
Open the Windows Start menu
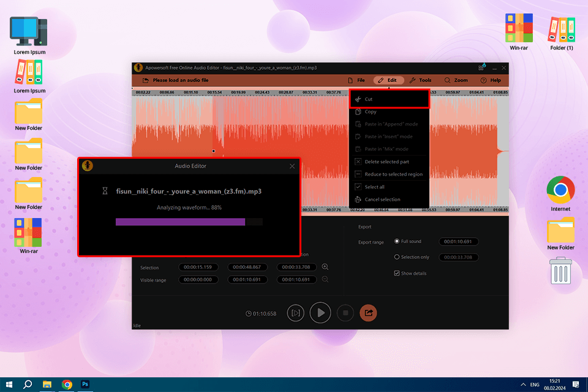click(9, 385)
